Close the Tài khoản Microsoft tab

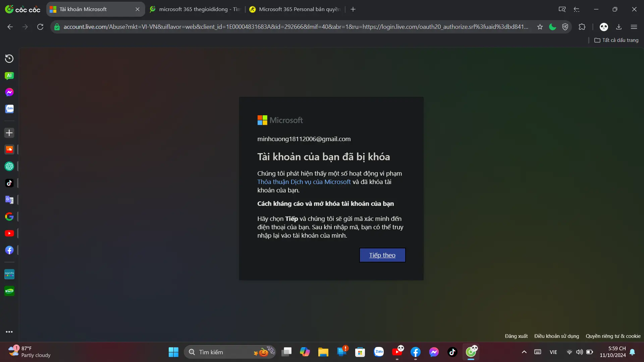(x=138, y=9)
